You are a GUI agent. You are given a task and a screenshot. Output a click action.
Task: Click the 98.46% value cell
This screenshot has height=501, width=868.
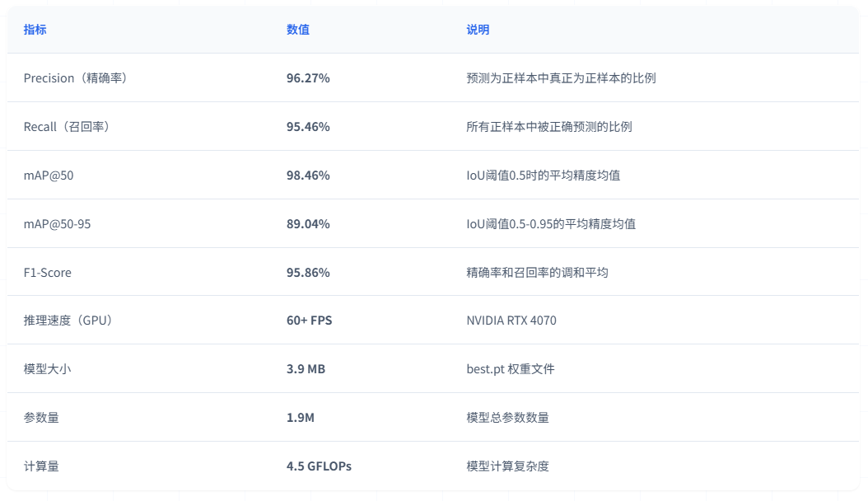tap(308, 176)
